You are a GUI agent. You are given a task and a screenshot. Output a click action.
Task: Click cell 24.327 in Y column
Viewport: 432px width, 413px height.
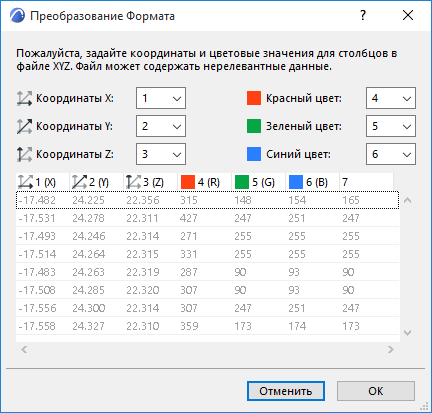click(x=88, y=326)
